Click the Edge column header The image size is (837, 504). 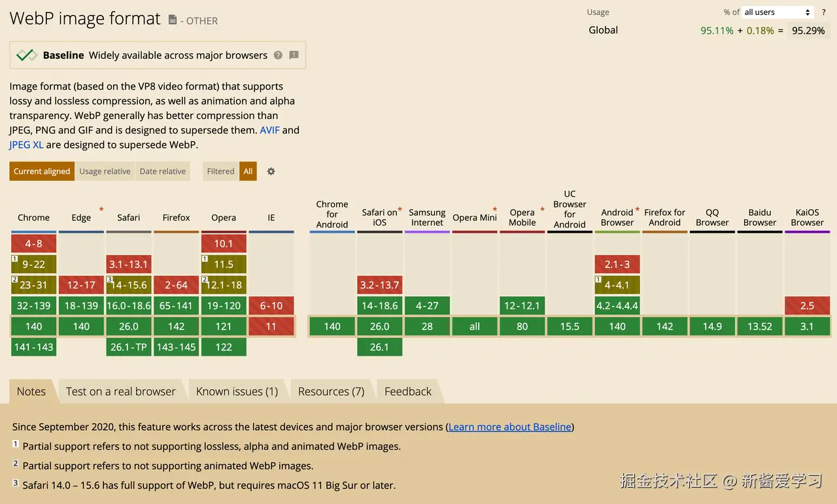tap(81, 218)
